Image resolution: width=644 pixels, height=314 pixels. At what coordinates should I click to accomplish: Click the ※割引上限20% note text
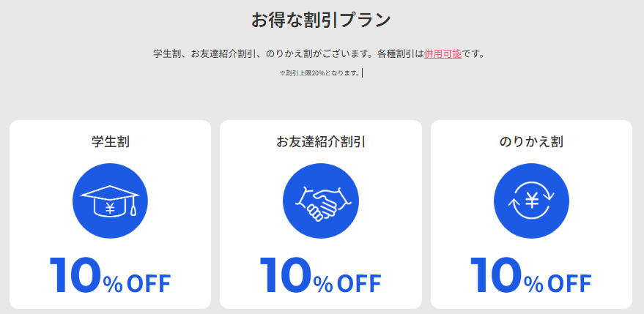coord(319,73)
